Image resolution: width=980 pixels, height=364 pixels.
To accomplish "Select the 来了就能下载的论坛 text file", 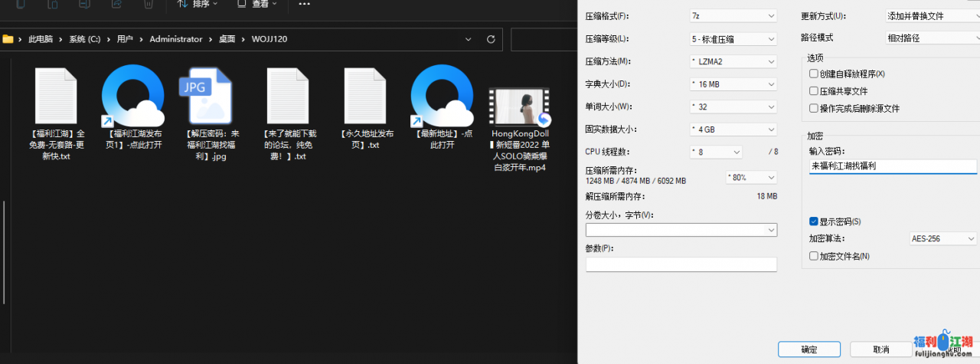I will [286, 96].
